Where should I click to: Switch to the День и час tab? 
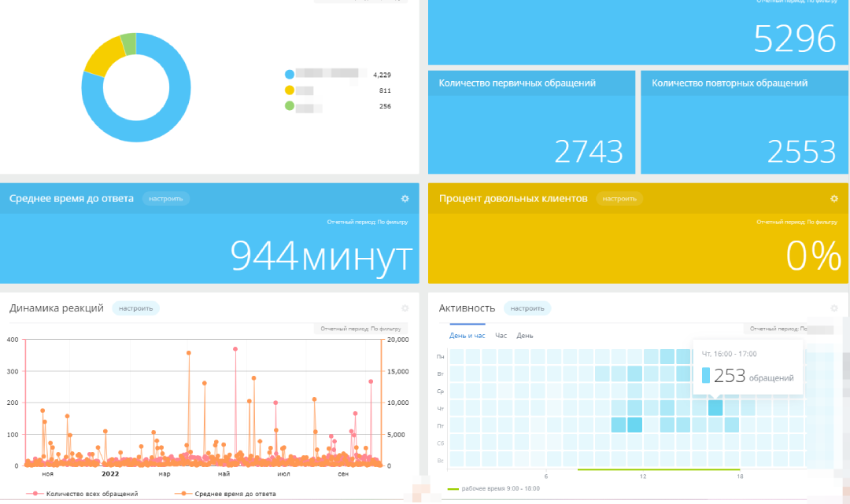pyautogui.click(x=468, y=336)
